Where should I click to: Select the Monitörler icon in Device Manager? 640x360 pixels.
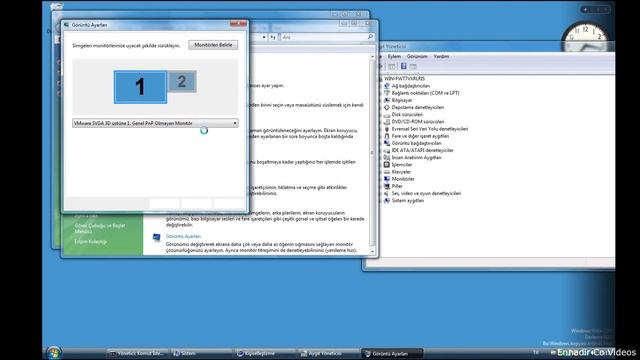387,179
